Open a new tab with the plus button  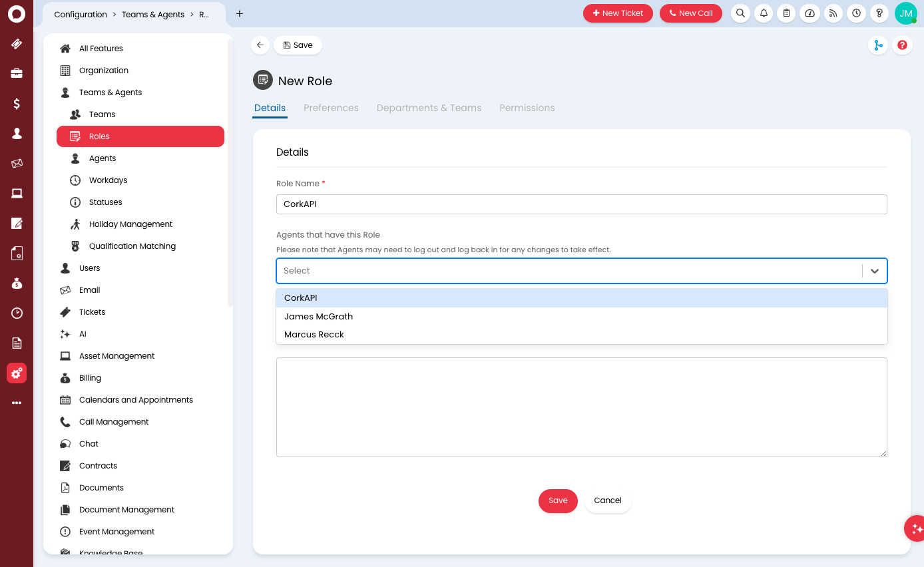click(x=240, y=14)
